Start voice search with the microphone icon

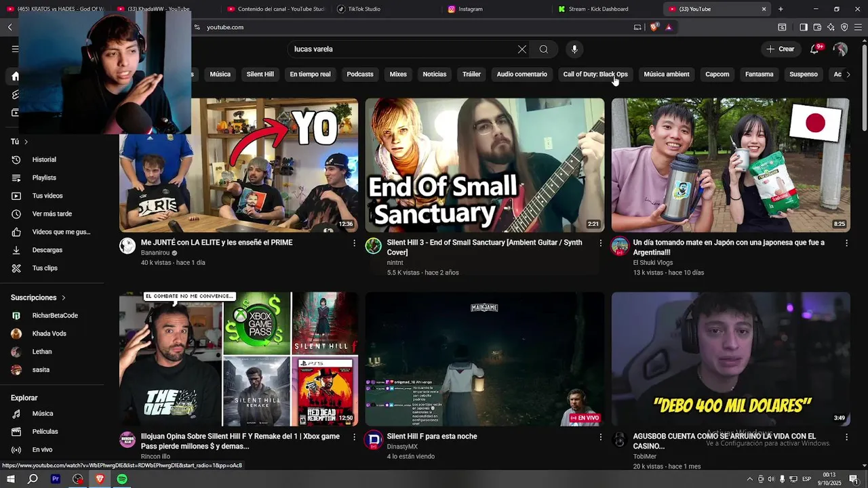pyautogui.click(x=574, y=49)
